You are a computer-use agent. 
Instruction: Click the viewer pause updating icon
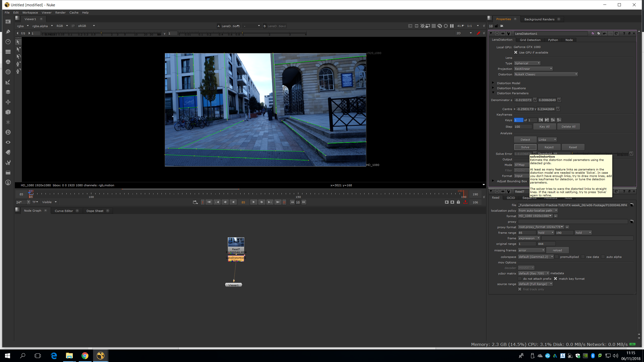tap(452, 26)
